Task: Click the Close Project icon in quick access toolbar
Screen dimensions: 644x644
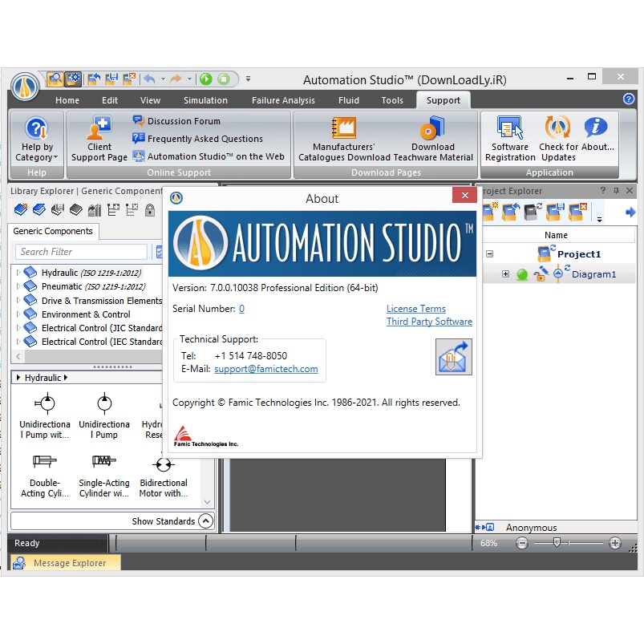Action: coord(129,79)
